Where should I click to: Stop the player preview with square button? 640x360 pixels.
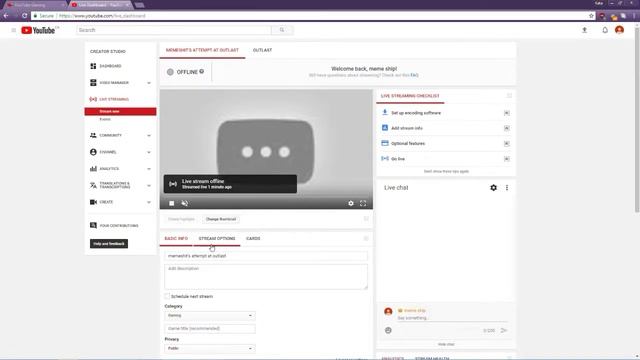[172, 203]
